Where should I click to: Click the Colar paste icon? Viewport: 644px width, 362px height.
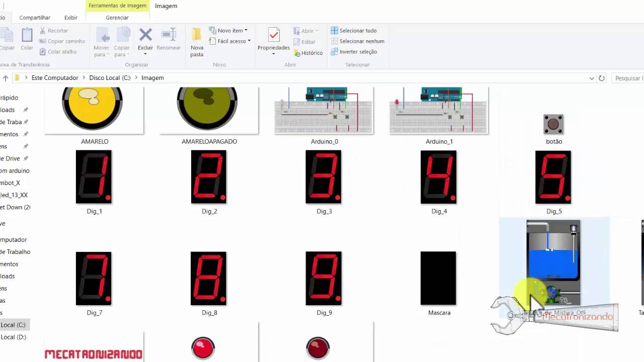pos(27,35)
